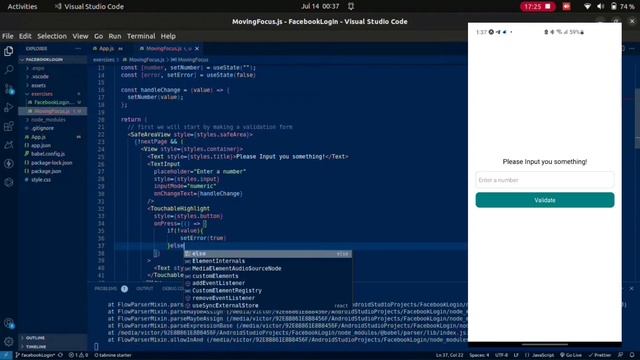Click the Explorer more actions ellipsis
This screenshot has height=360, width=640.
point(78,49)
